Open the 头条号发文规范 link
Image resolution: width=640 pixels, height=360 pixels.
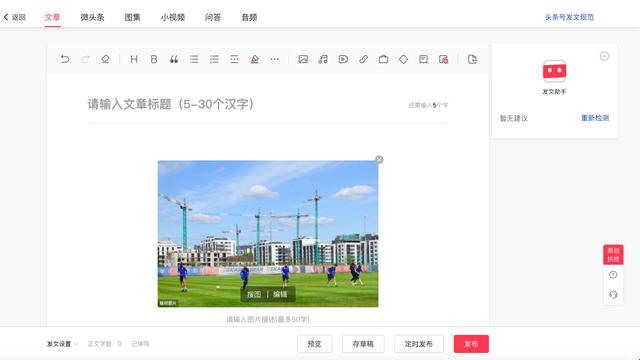pyautogui.click(x=569, y=17)
